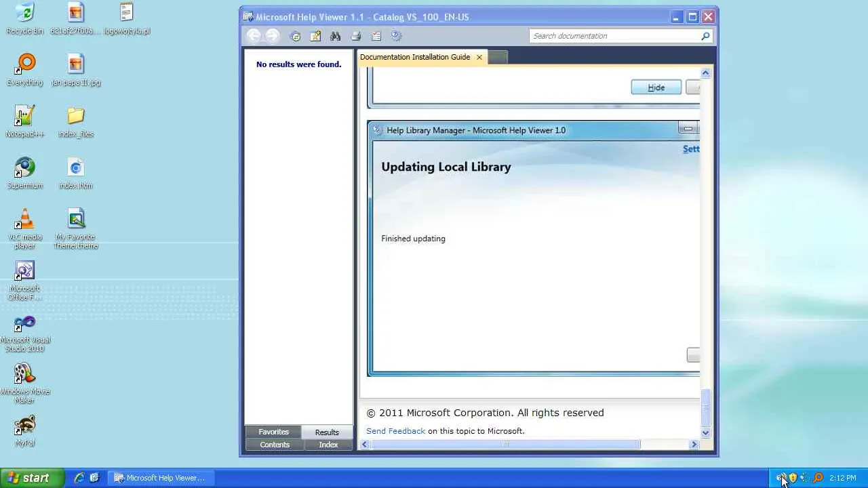The height and width of the screenshot is (488, 868).
Task: Select the Microsoft Visual Studio 2010 shortcut
Action: tap(24, 332)
